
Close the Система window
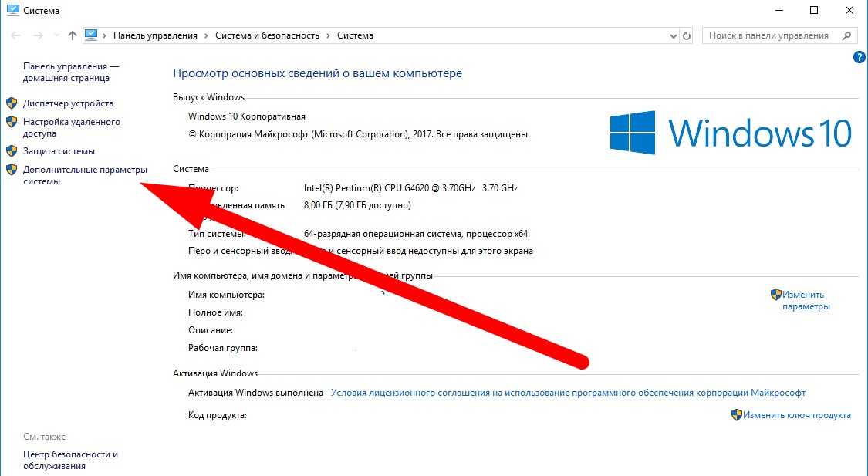tap(849, 10)
